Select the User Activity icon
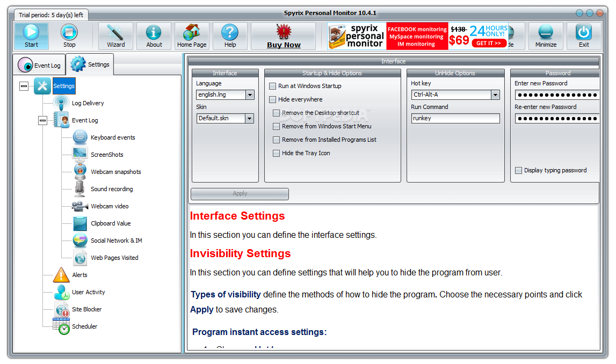Image resolution: width=616 pixels, height=364 pixels. [x=62, y=292]
